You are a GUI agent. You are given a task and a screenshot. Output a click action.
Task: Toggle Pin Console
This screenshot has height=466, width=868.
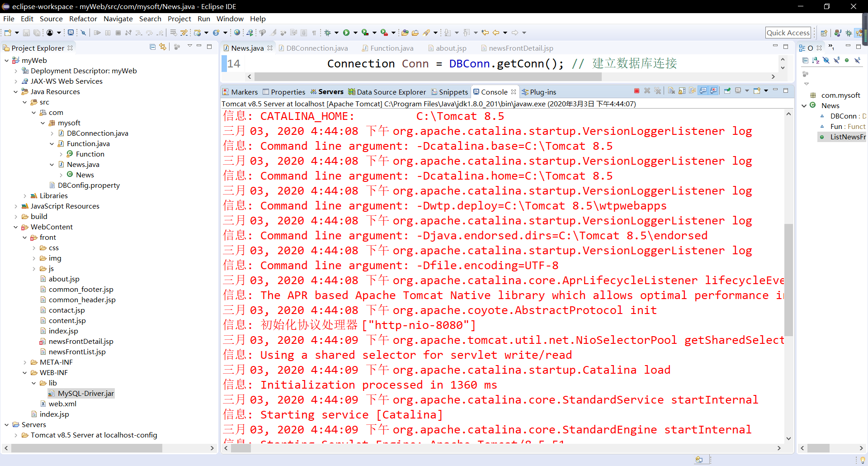pyautogui.click(x=727, y=90)
